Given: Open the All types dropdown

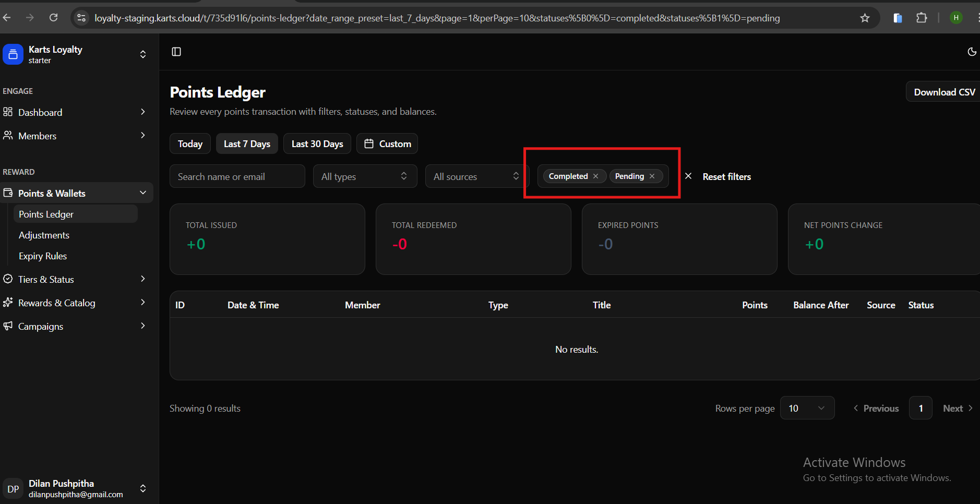Looking at the screenshot, I should (x=365, y=176).
